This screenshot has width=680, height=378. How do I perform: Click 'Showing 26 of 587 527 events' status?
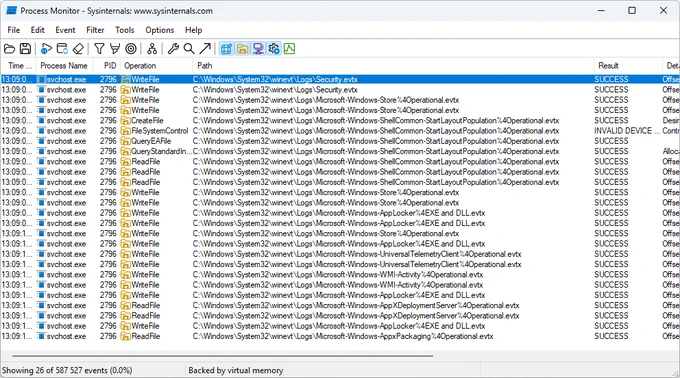coord(67,371)
